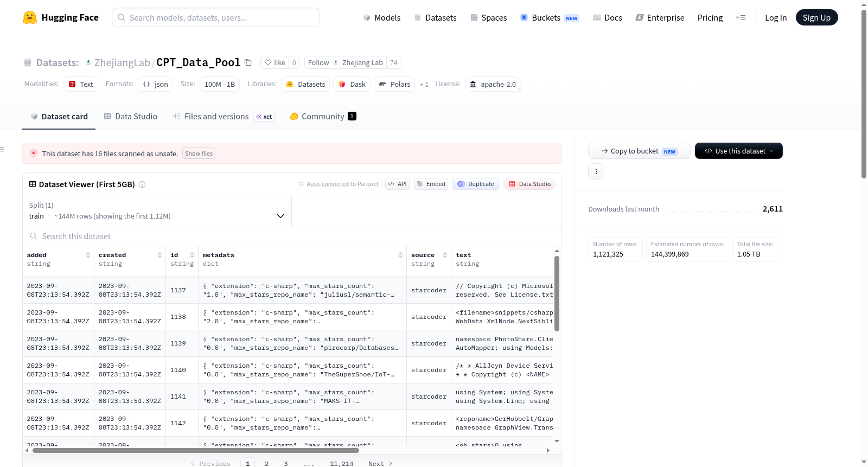This screenshot has width=868, height=467.
Task: Focus the Search this dataset field
Action: click(292, 236)
